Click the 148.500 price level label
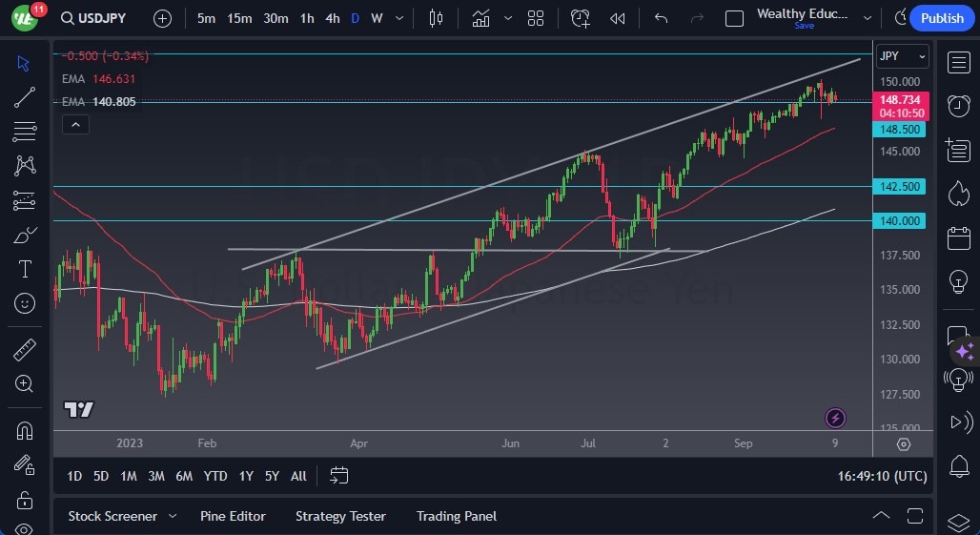 [899, 130]
